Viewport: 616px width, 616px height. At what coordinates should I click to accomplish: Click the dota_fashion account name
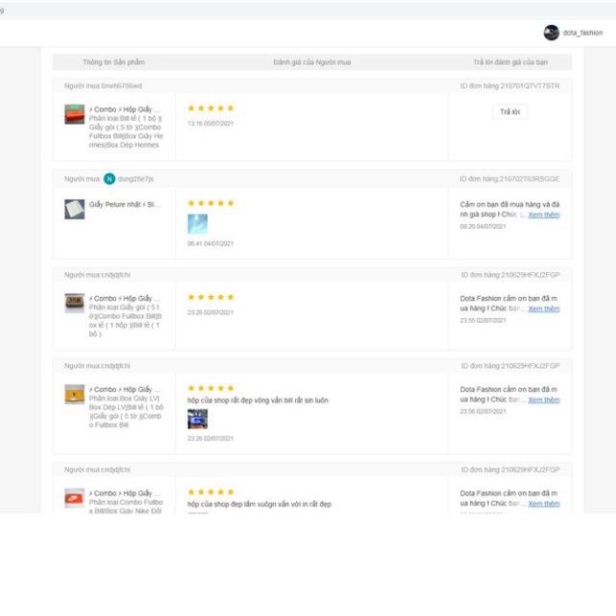click(x=583, y=33)
